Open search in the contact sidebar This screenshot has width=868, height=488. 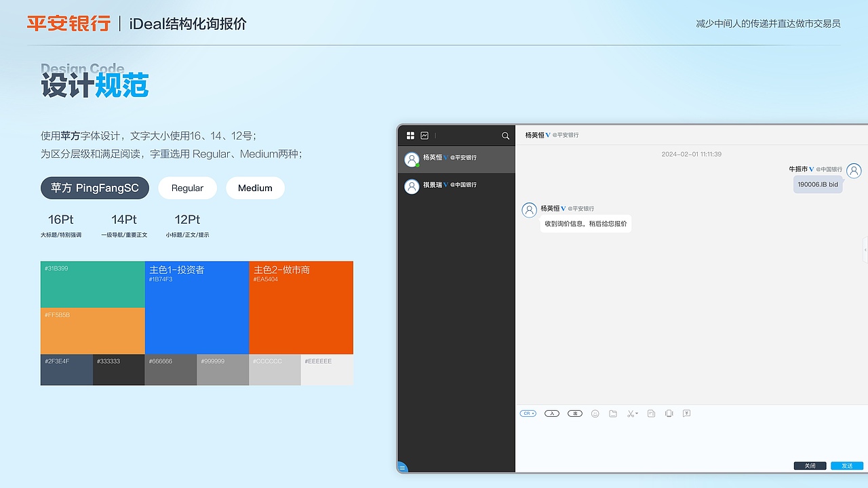(x=505, y=136)
